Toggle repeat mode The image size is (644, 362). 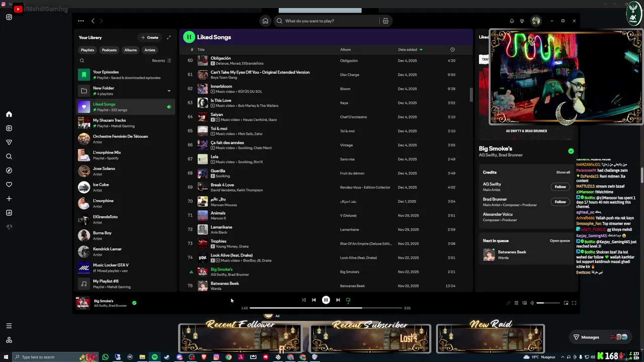click(x=348, y=300)
